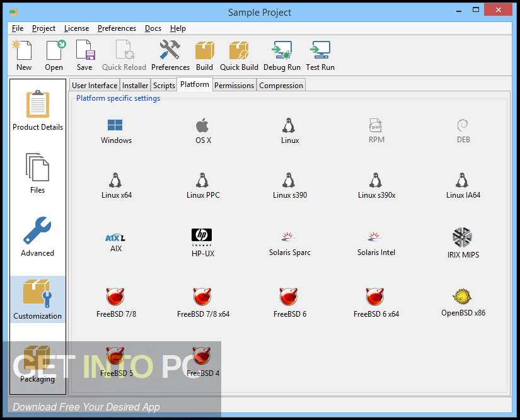520x420 pixels.
Task: Minimize the Sample Project window
Action: tap(459, 10)
